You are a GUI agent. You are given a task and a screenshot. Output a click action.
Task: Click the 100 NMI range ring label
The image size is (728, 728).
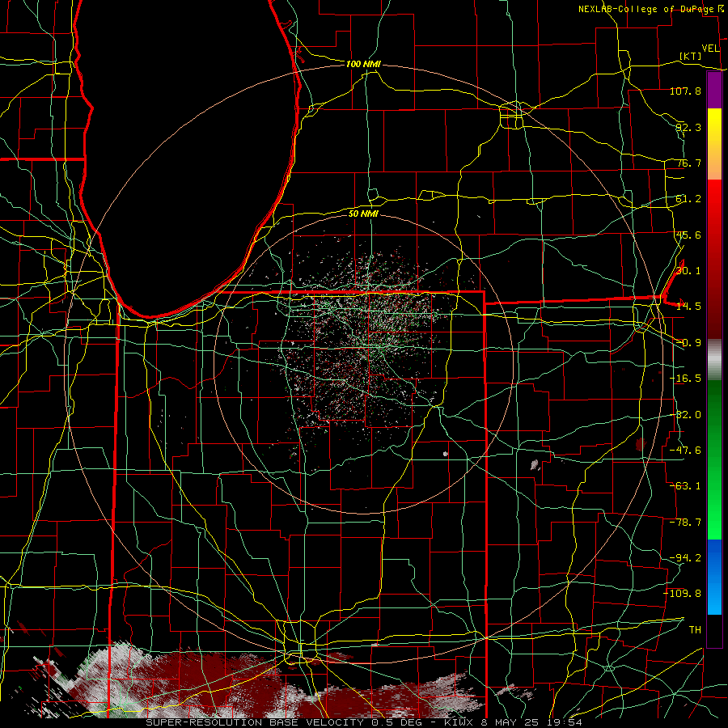click(x=363, y=64)
